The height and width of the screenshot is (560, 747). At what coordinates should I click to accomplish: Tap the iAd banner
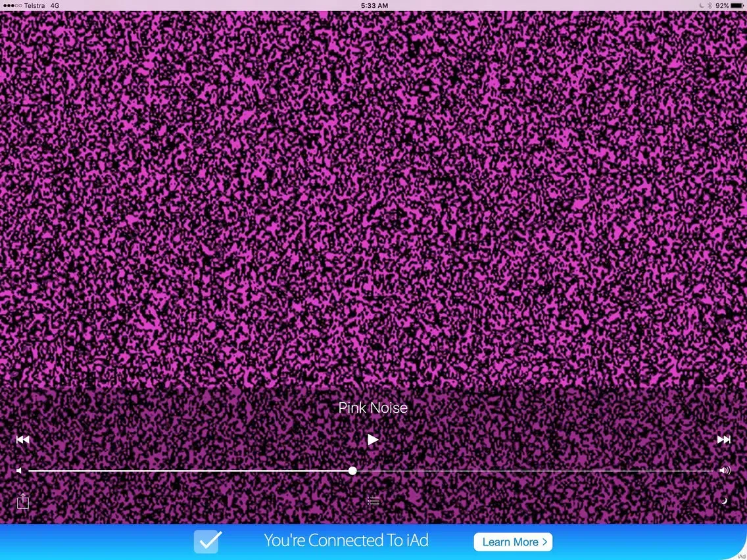[x=347, y=540]
